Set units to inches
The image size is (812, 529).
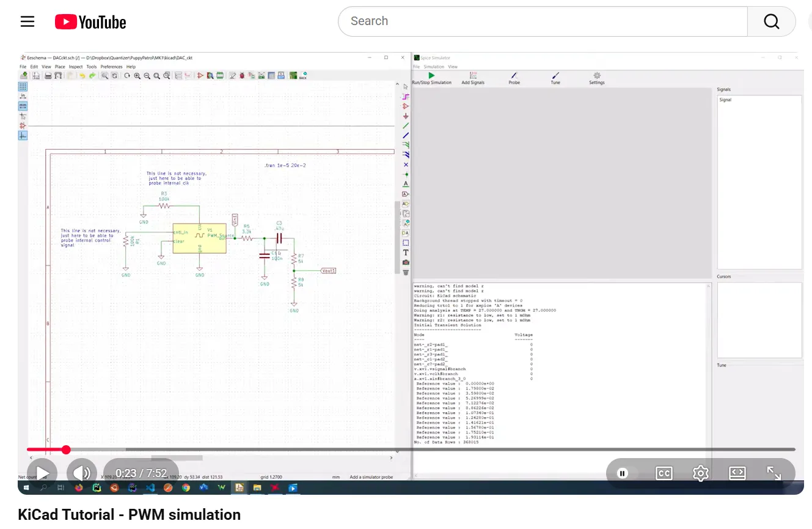pyautogui.click(x=23, y=96)
